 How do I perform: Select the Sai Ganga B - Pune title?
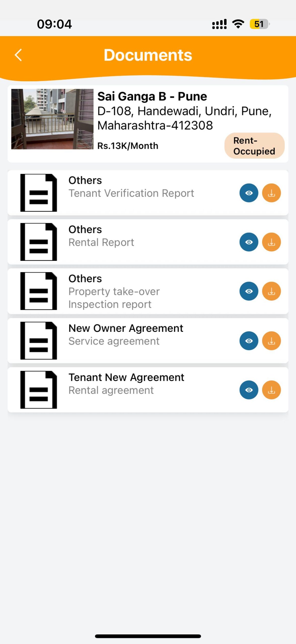[152, 96]
